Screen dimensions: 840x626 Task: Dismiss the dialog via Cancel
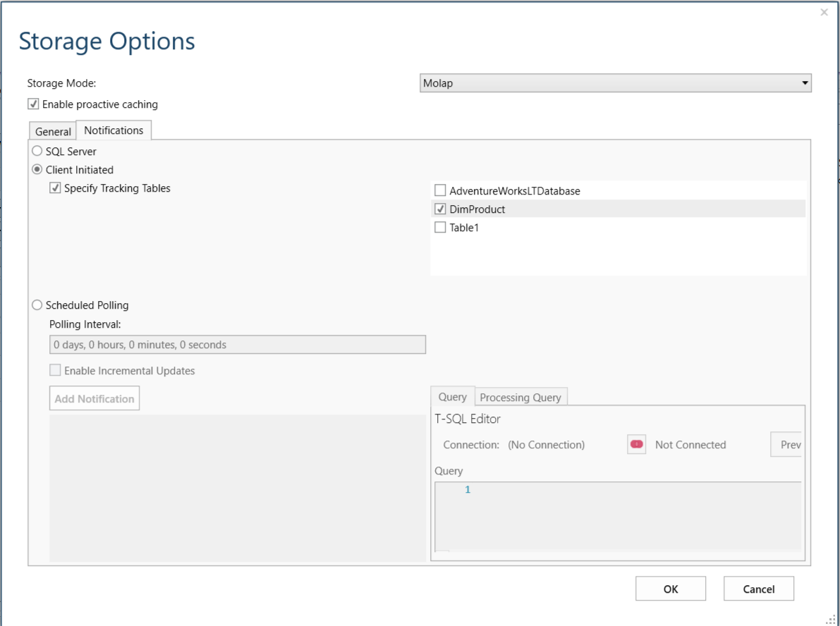point(758,588)
